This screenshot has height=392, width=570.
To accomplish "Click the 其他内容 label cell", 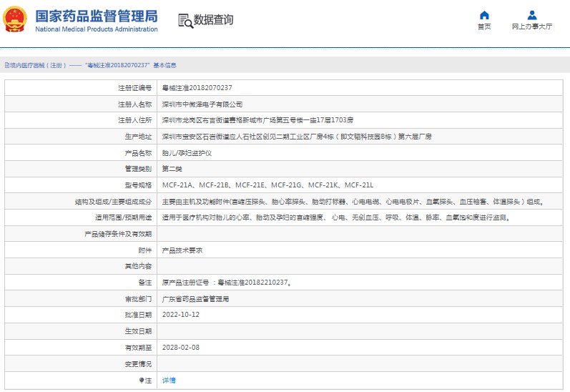I will [x=81, y=266].
